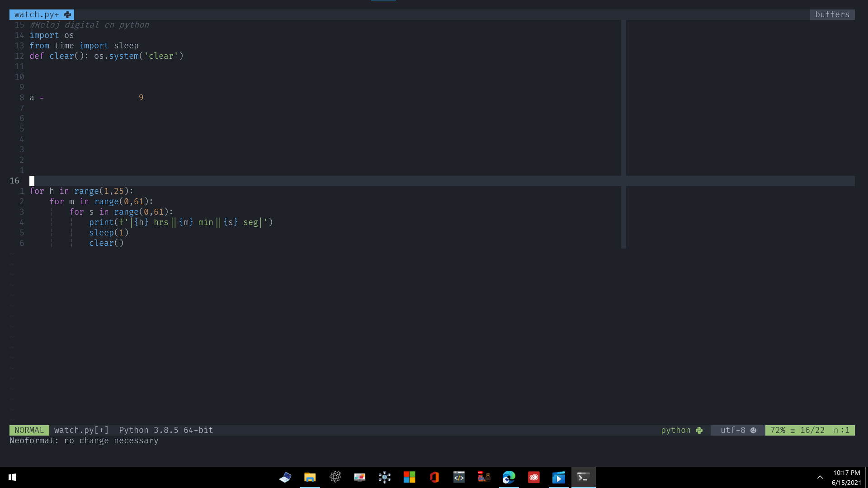Open the network sharing taskbar icon
Screen dimensions: 868x488
(385, 477)
